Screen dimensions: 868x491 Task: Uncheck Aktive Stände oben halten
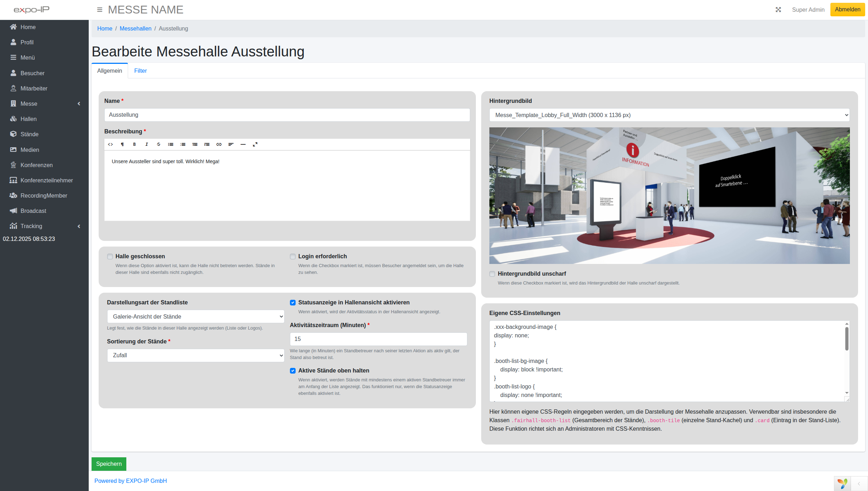pyautogui.click(x=293, y=371)
